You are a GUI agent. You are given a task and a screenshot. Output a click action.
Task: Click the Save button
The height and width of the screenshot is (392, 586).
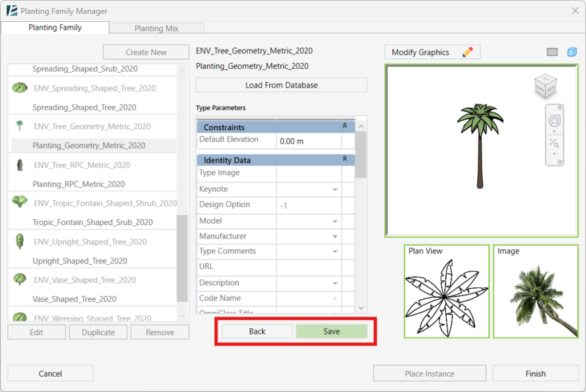tap(331, 332)
